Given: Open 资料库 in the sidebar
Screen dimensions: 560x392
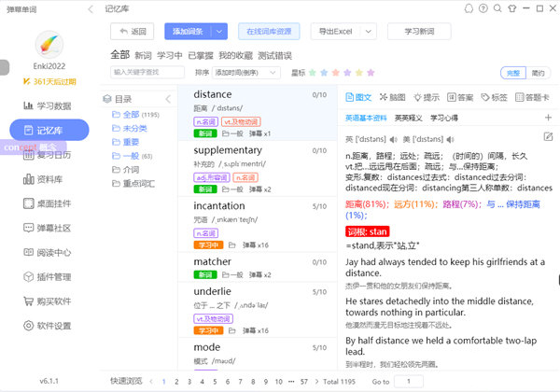Looking at the screenshot, I should coord(43,179).
